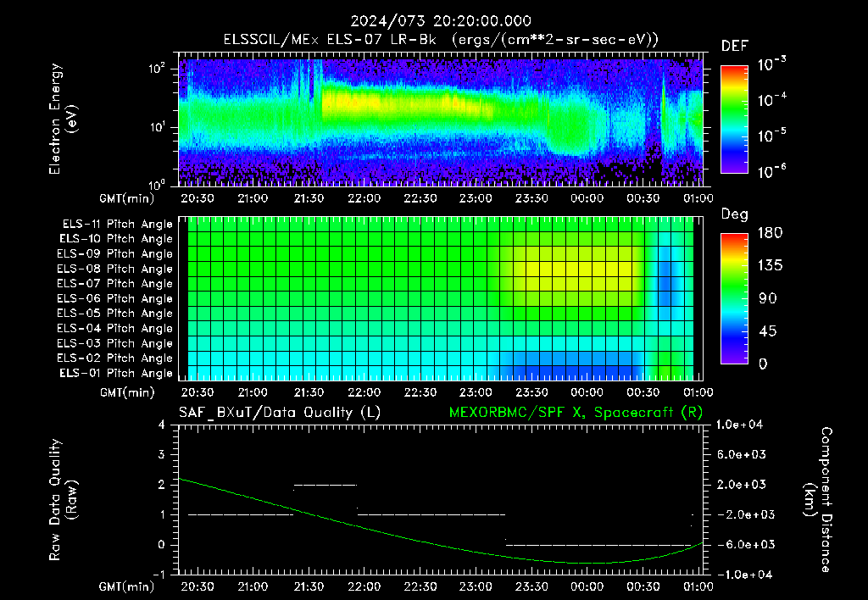
Task: Select the ELS-09 Pitch Angle row label
Action: (115, 254)
